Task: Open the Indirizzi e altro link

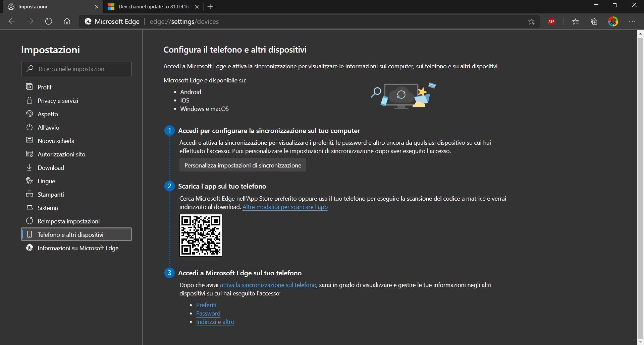Action: click(x=215, y=322)
